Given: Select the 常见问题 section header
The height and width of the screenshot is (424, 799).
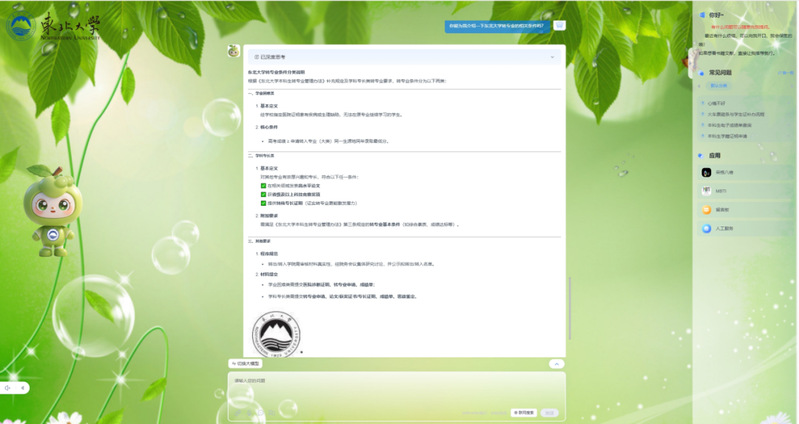Looking at the screenshot, I should pyautogui.click(x=720, y=72).
